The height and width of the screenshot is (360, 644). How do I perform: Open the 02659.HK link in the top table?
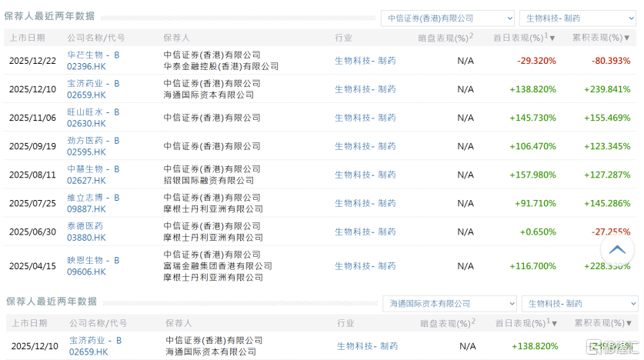click(x=86, y=95)
